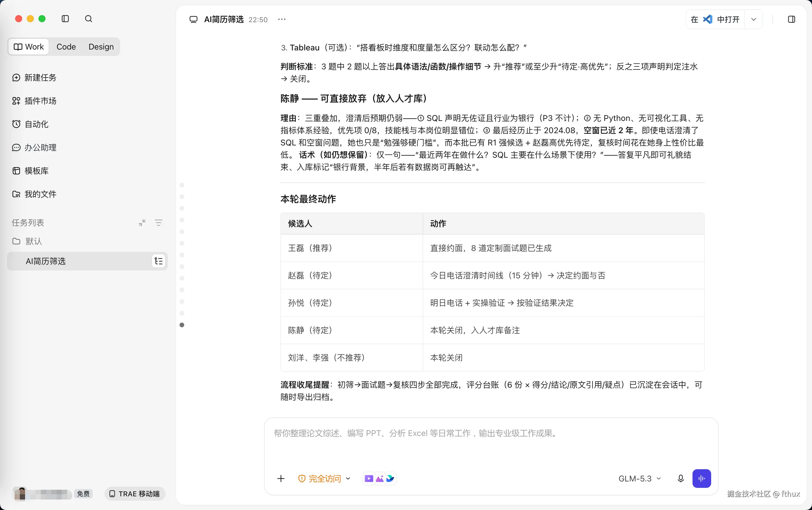
Task: Click the 本轮最终动作 heading
Action: (x=308, y=199)
